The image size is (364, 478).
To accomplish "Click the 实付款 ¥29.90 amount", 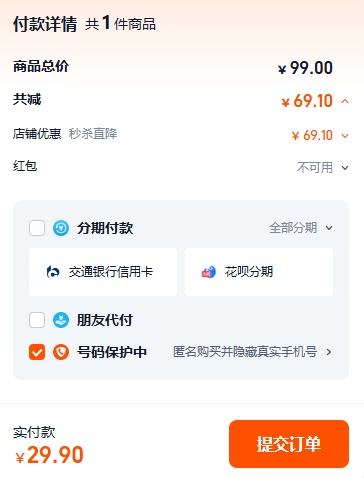I will pyautogui.click(x=49, y=455).
